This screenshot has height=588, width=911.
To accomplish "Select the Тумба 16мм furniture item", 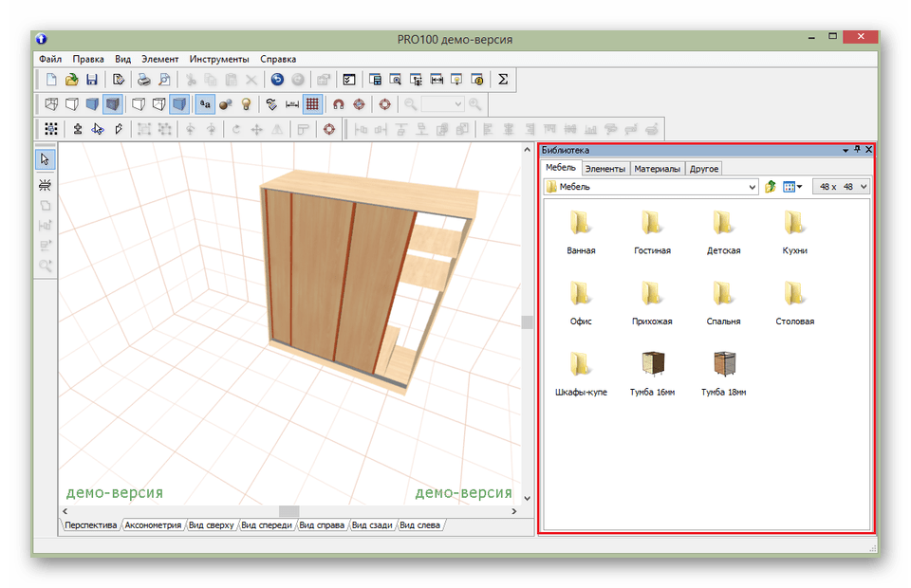I will pos(652,374).
